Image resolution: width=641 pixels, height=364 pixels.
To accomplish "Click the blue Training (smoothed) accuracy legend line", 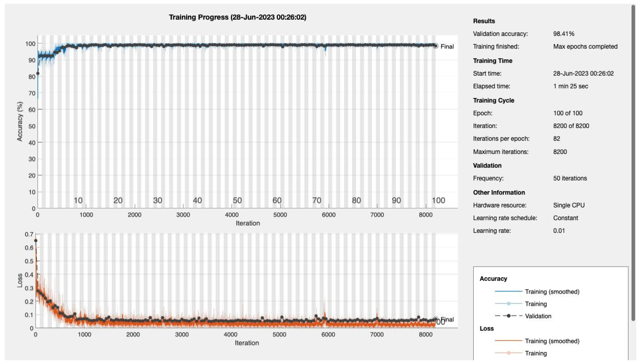I will coord(508,292).
